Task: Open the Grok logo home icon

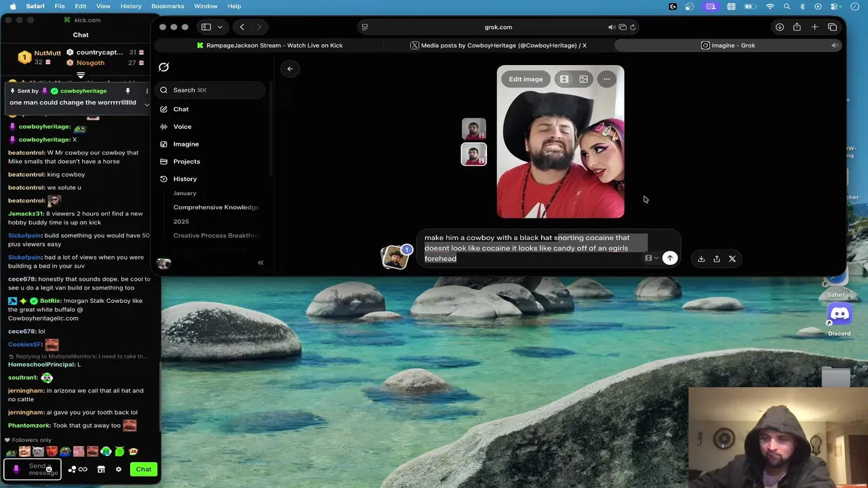Action: (x=163, y=67)
